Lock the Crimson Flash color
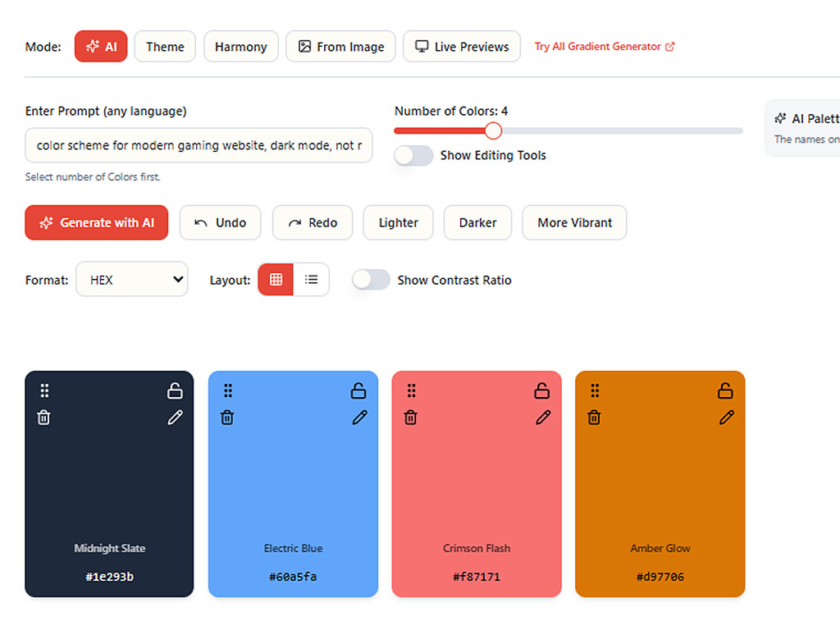The image size is (840, 630). [541, 391]
